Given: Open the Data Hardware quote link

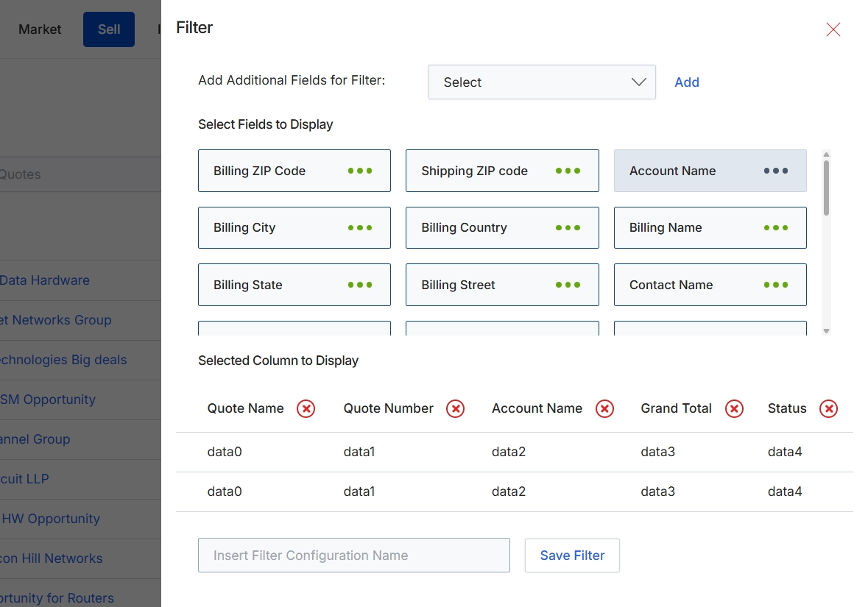Looking at the screenshot, I should click(44, 280).
